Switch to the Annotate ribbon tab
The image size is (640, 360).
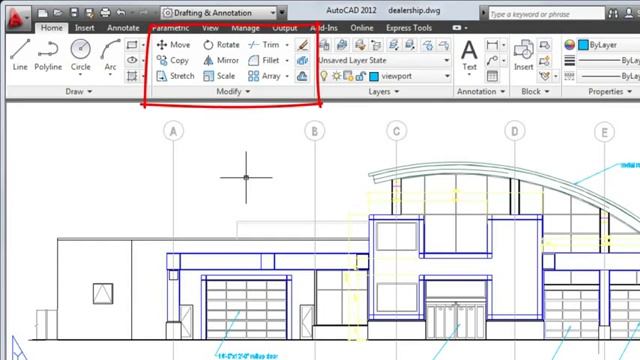pos(123,28)
